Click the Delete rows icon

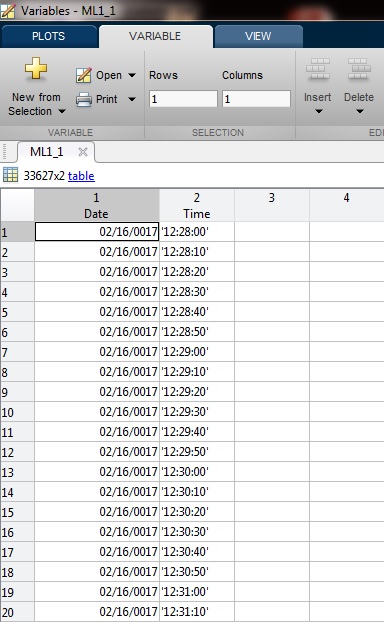(x=359, y=69)
